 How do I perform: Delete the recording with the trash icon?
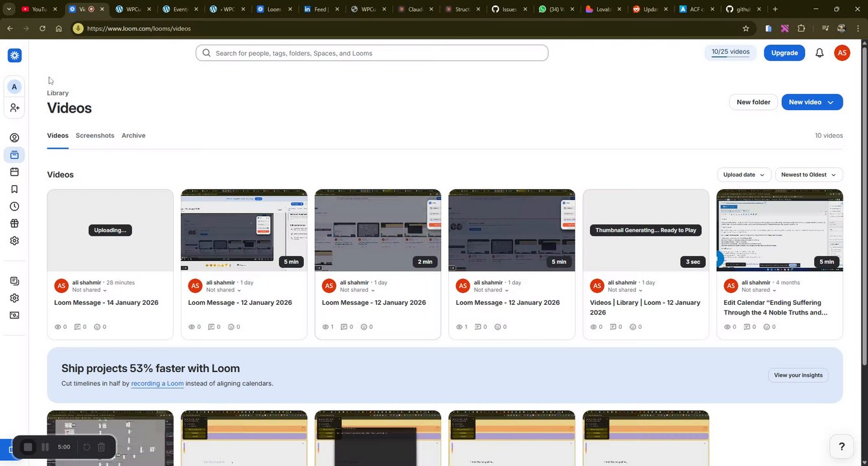(x=101, y=447)
